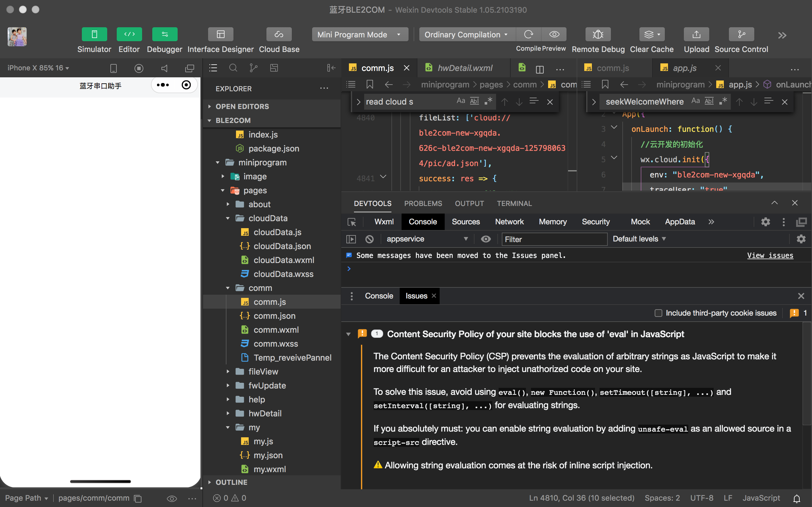Viewport: 812px width, 507px height.
Task: Open the Mini Program Mode dropdown
Action: [360, 35]
